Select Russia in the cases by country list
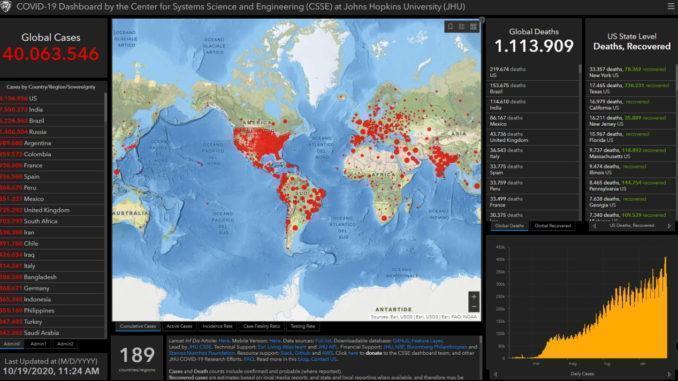This screenshot has height=381, width=678. pyautogui.click(x=52, y=132)
